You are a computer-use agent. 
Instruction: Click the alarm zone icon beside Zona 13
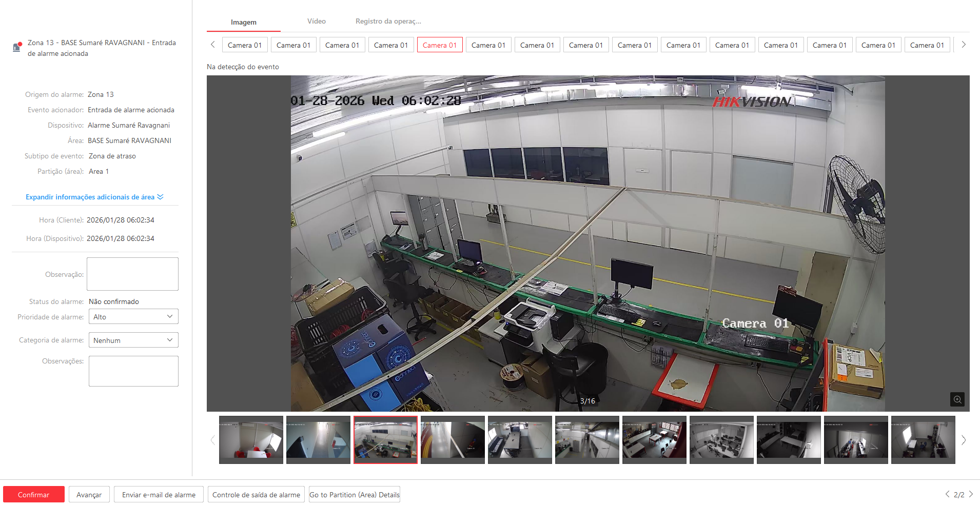pyautogui.click(x=17, y=47)
